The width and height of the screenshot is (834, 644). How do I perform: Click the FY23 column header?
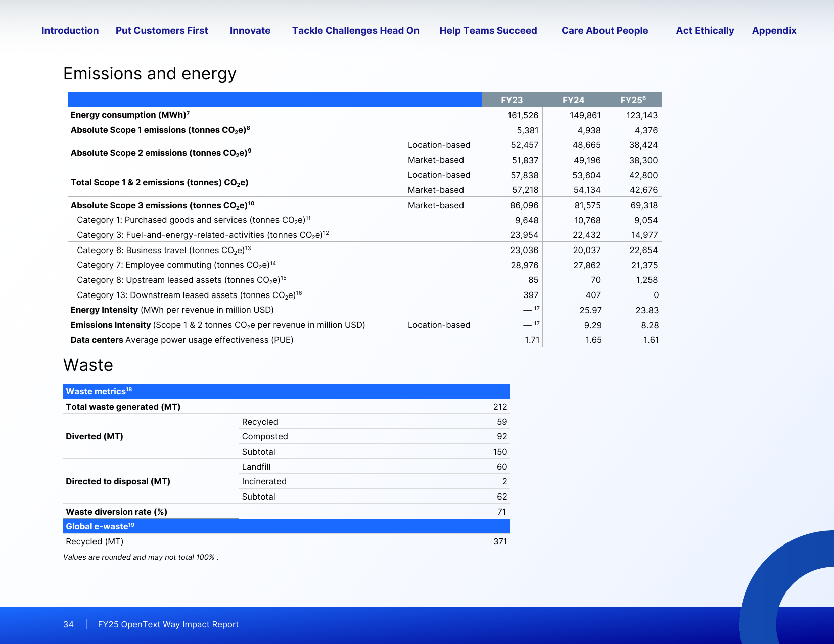[x=512, y=100]
